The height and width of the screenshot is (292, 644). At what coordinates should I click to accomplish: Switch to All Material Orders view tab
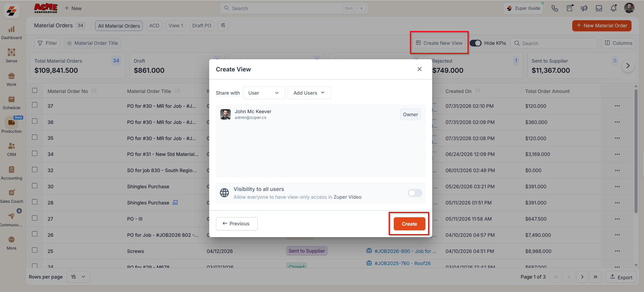click(119, 26)
